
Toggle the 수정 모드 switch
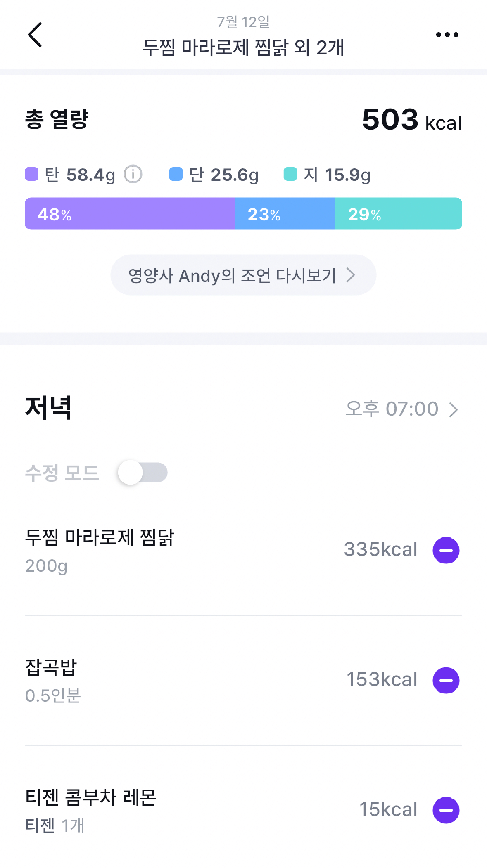coord(142,473)
